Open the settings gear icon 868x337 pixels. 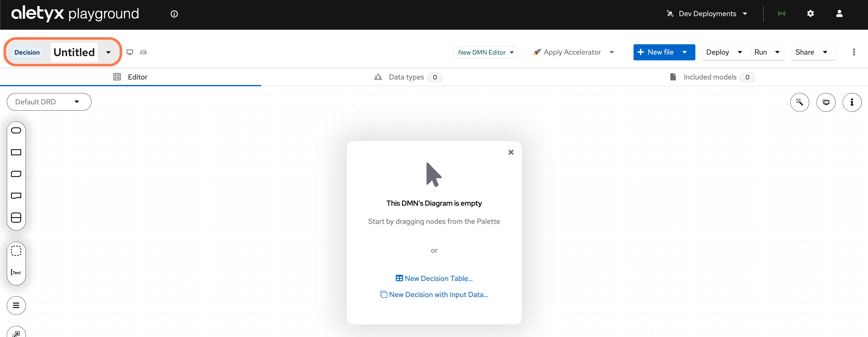810,14
